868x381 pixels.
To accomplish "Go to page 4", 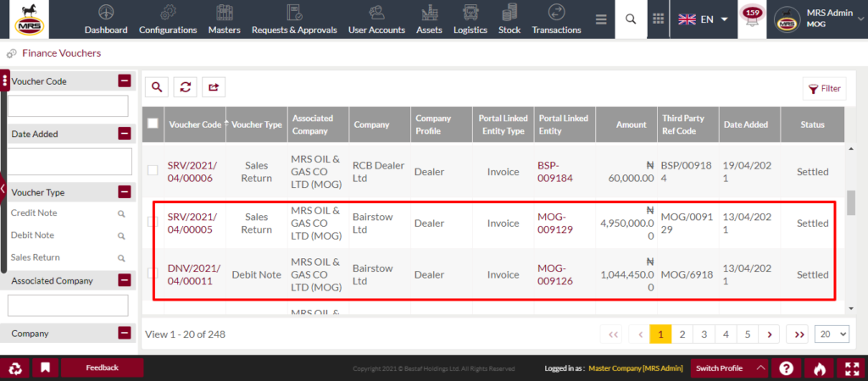I will pyautogui.click(x=726, y=334).
